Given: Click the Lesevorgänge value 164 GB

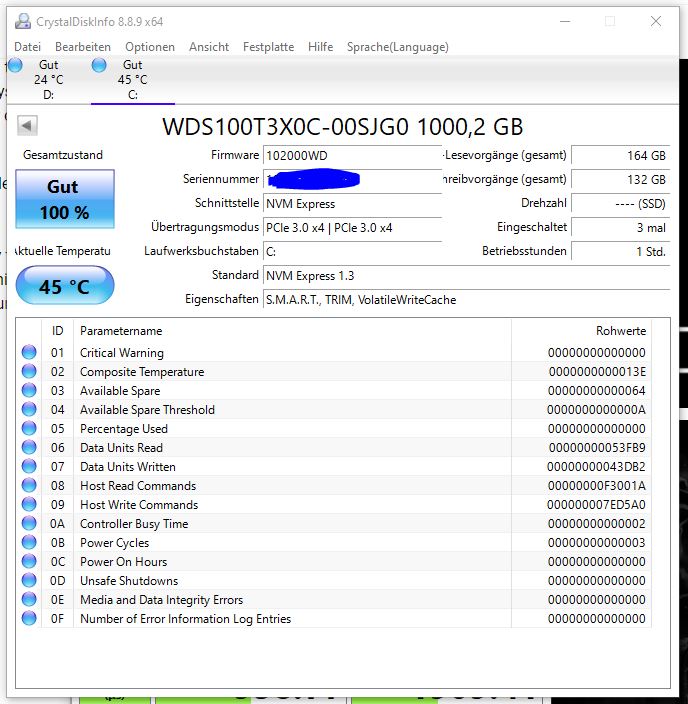Looking at the screenshot, I should [621, 155].
